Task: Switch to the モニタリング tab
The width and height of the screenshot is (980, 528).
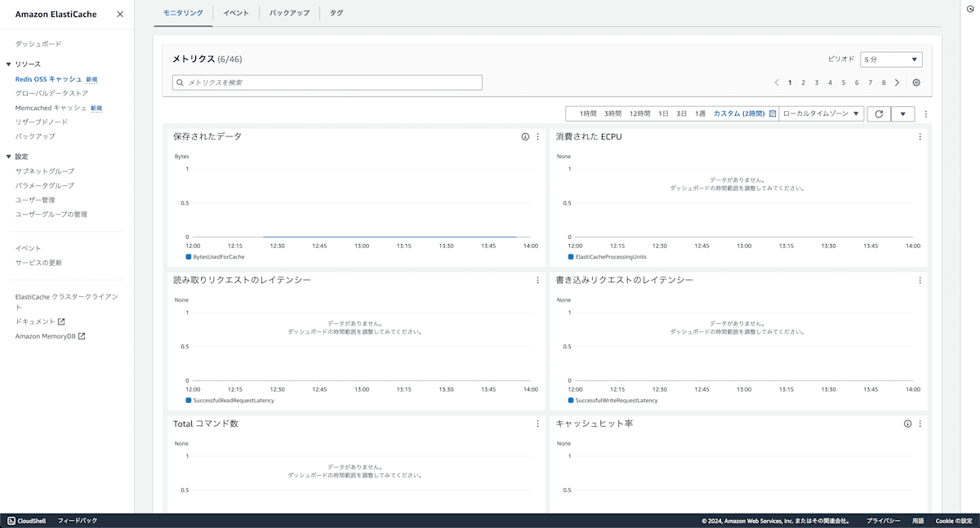Action: [183, 13]
